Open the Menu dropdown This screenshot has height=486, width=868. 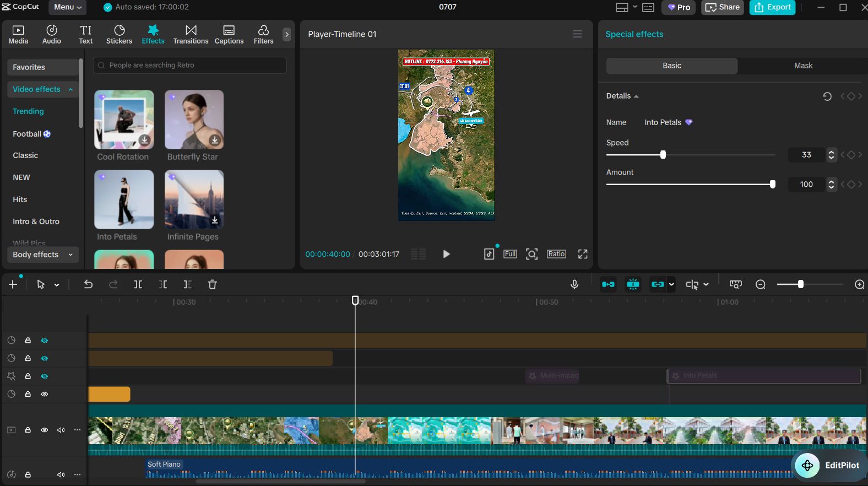pos(68,7)
